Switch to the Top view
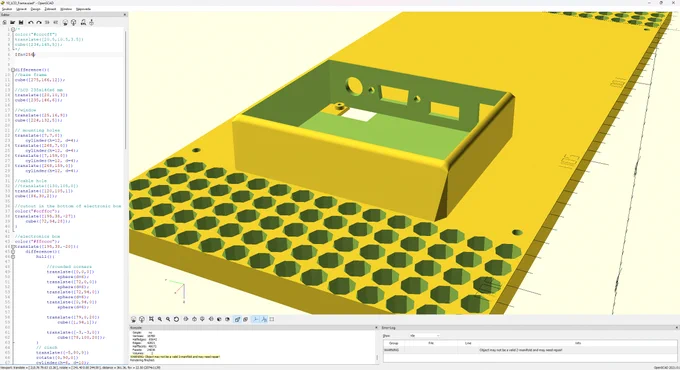 (x=194, y=319)
